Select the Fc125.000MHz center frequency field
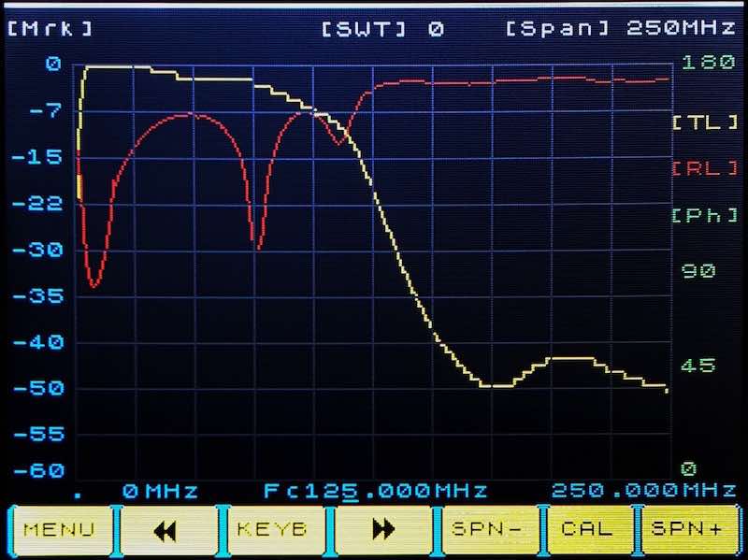This screenshot has width=748, height=560. pyautogui.click(x=375, y=491)
